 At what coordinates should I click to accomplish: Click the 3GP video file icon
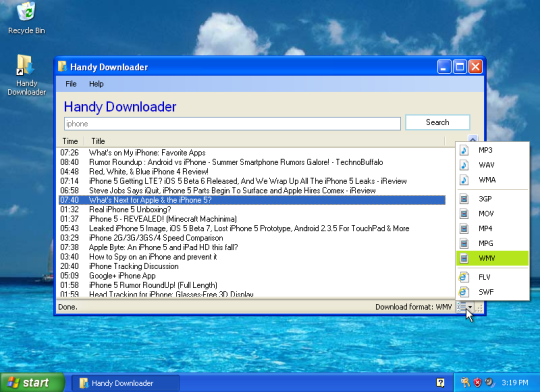(x=464, y=199)
